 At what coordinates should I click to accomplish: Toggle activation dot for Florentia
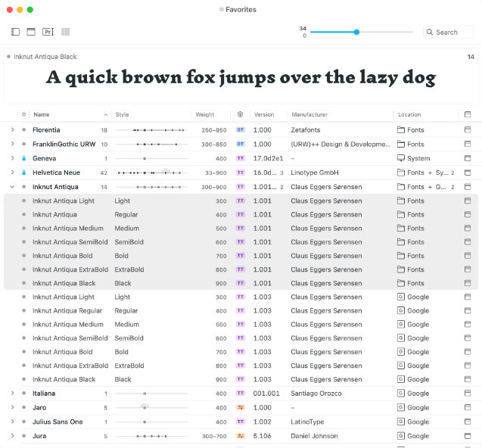24,130
